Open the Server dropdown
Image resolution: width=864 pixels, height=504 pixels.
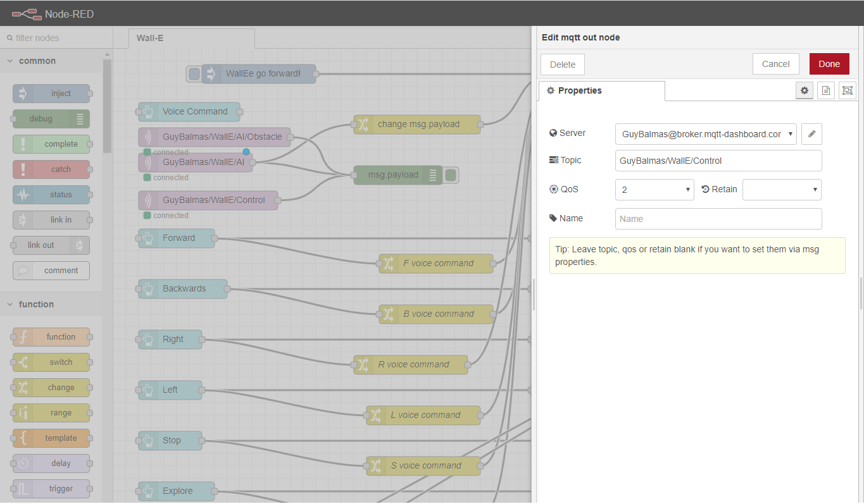point(706,134)
